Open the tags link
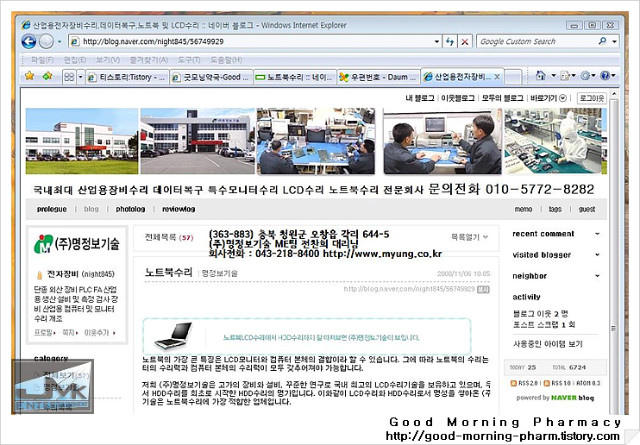The height and width of the screenshot is (445, 640). point(555,209)
